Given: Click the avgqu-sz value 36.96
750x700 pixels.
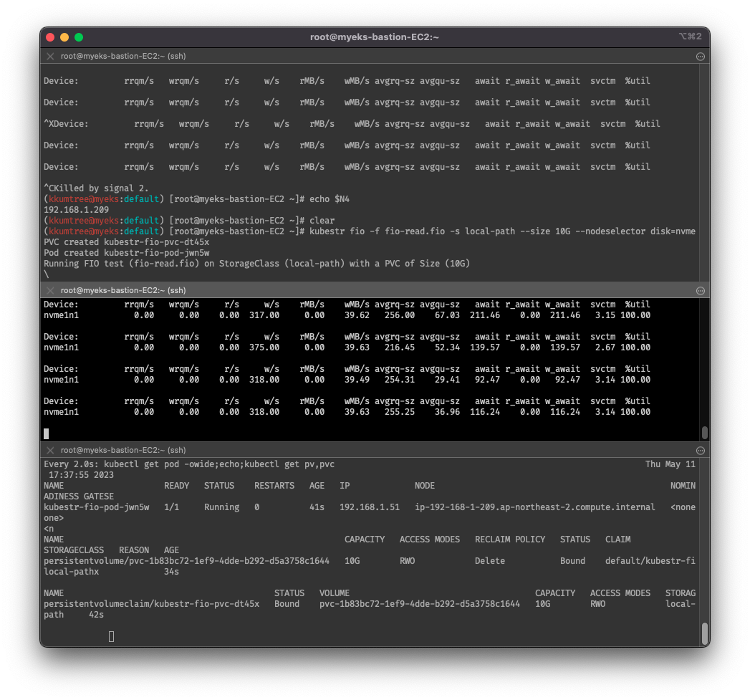Looking at the screenshot, I should click(447, 412).
